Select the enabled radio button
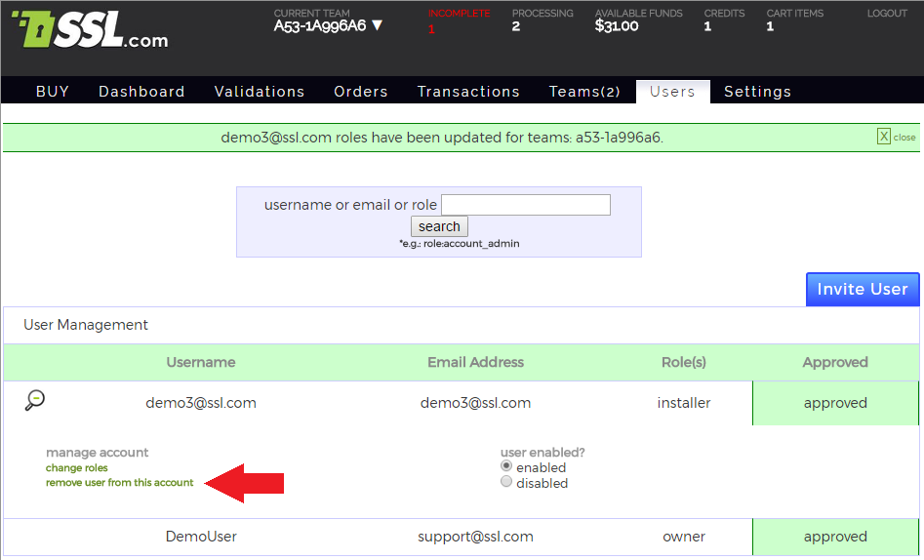The image size is (924, 560). (x=506, y=466)
